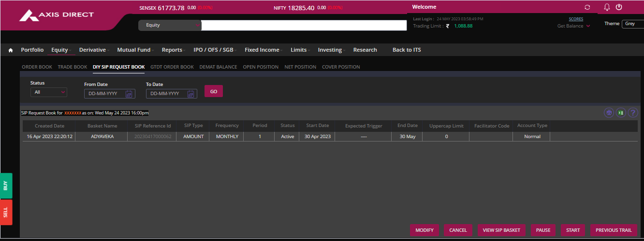Log out using the power icon
Screen dimensions: 644x241
click(619, 7)
